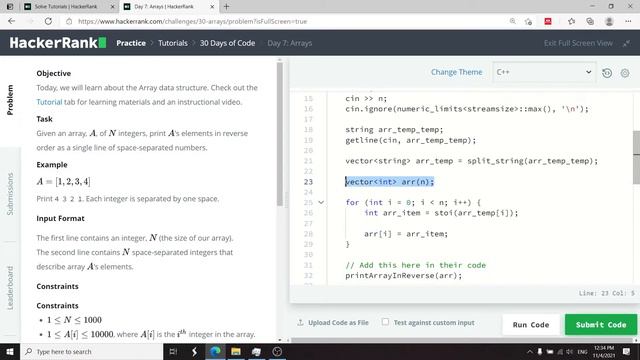
Task: Open editor settings gear icon
Action: pyautogui.click(x=625, y=73)
